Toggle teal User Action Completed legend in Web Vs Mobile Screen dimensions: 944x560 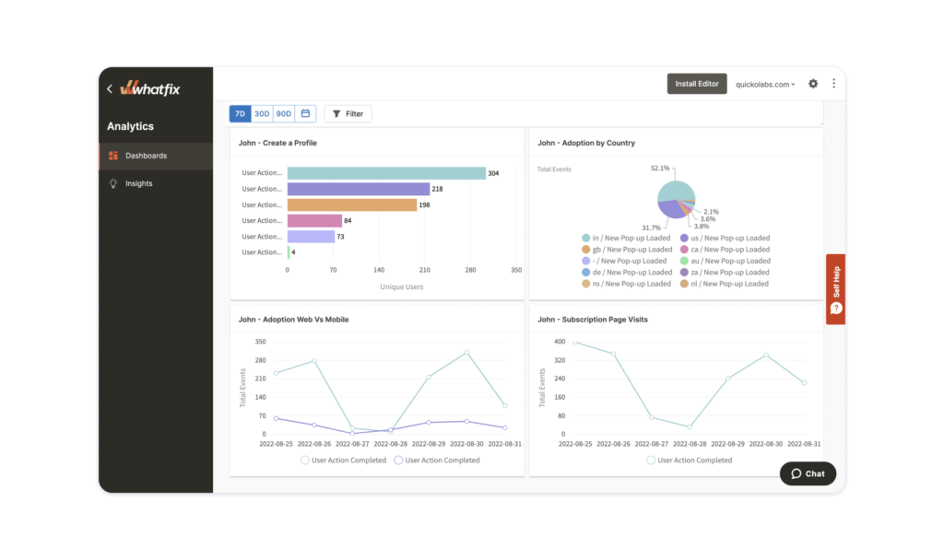click(343, 461)
